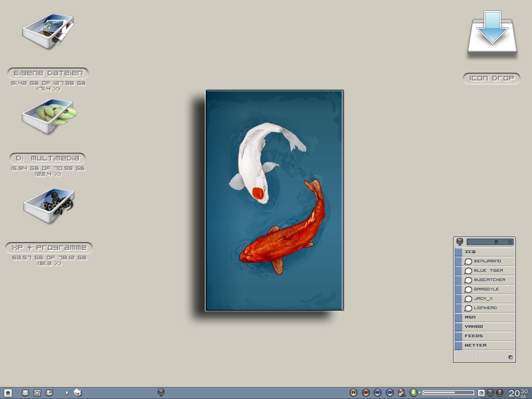Open the XP + Programme gears drive icon
The image size is (532, 399).
[x=49, y=206]
